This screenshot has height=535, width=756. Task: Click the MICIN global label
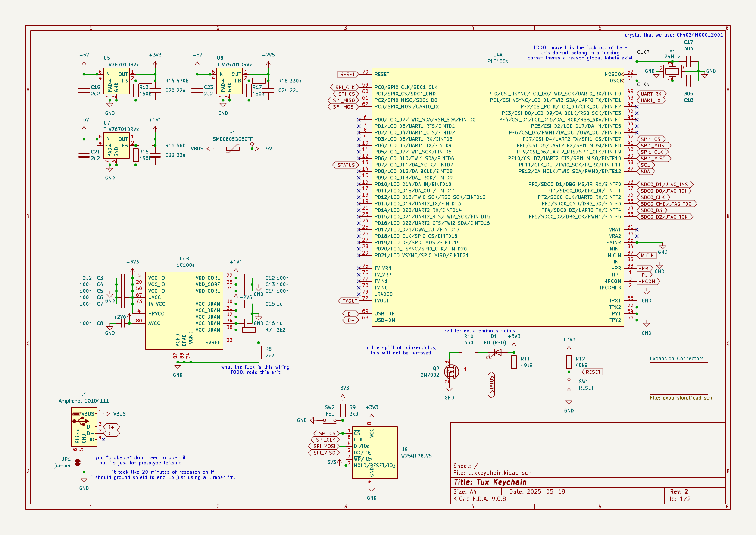pyautogui.click(x=647, y=256)
